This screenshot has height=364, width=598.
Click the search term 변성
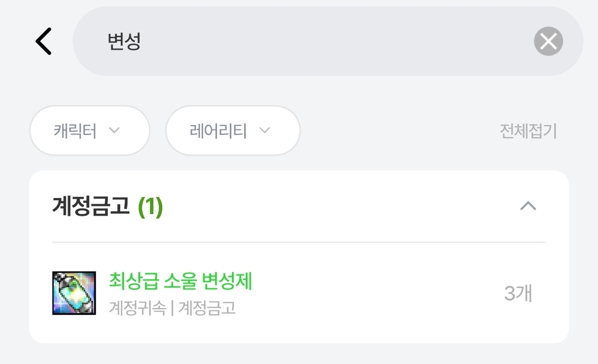click(124, 42)
